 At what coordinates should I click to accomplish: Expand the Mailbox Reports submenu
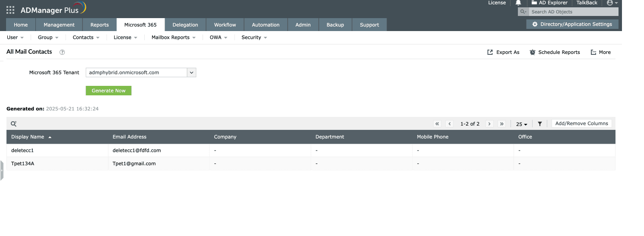coord(174,38)
